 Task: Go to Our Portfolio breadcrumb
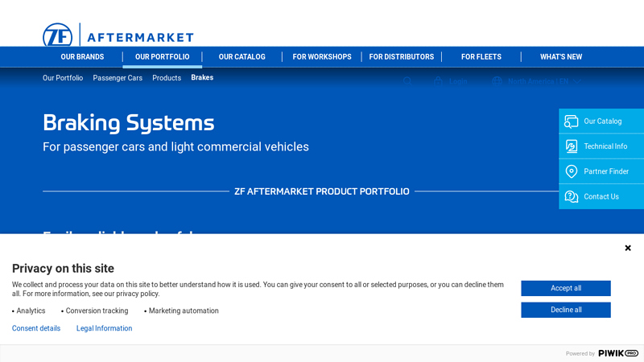[63, 77]
